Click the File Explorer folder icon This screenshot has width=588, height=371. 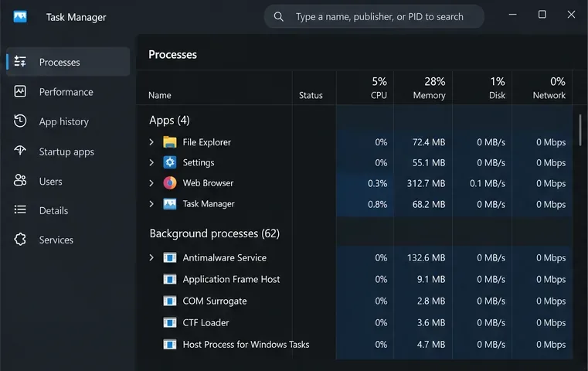[169, 142]
